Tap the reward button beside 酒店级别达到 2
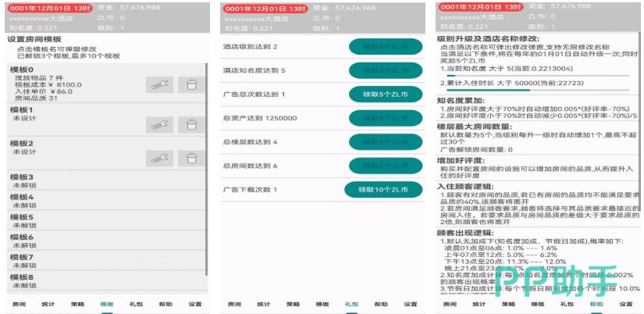Viewport: 644px width, 314px height. pos(384,47)
